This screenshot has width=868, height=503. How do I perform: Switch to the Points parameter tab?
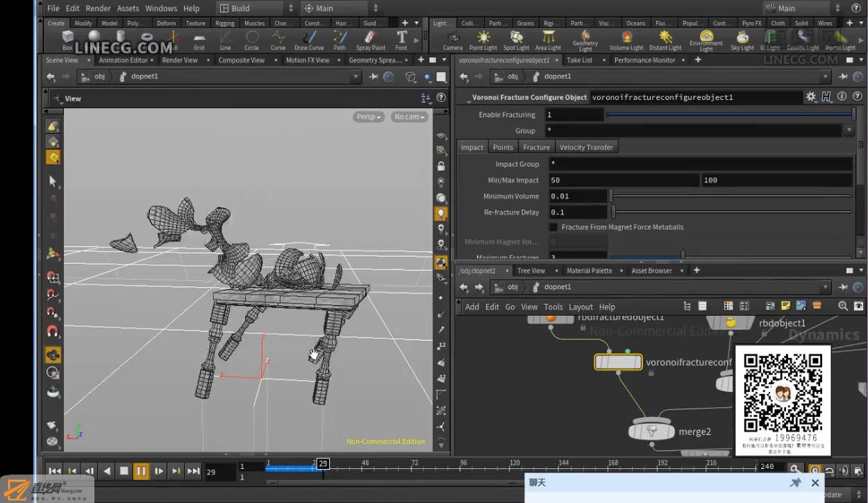coord(503,147)
